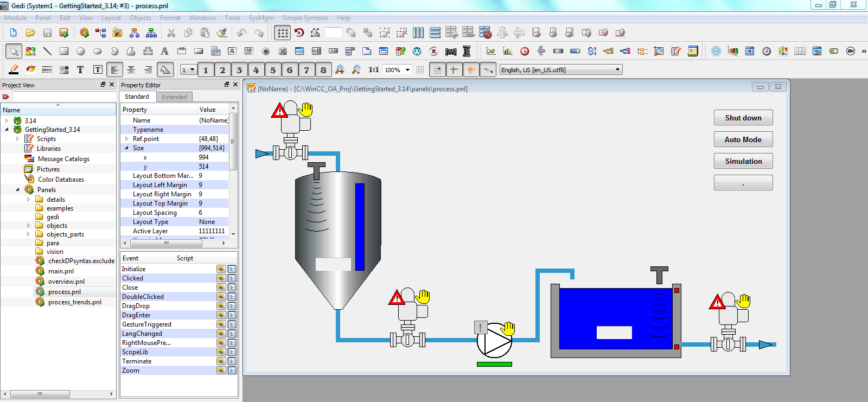The height and width of the screenshot is (402, 868).
Task: Toggle the center text alignment button
Action: click(x=131, y=70)
